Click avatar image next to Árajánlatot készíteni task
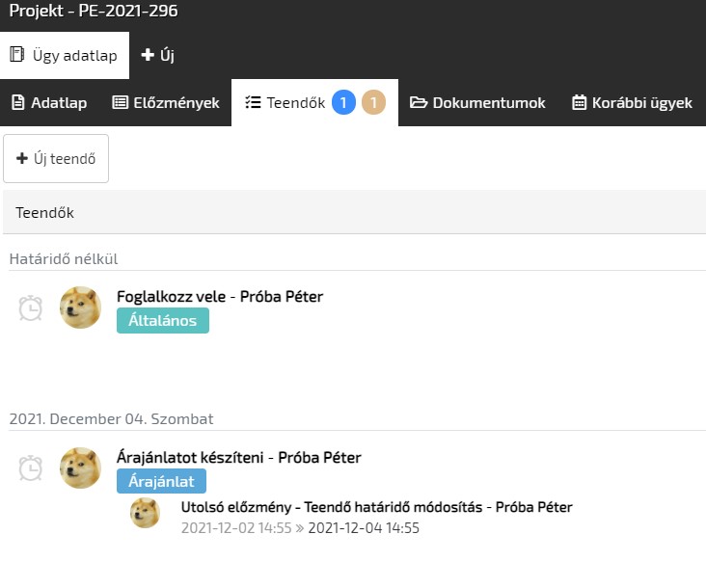This screenshot has height=588, width=706. [x=81, y=468]
